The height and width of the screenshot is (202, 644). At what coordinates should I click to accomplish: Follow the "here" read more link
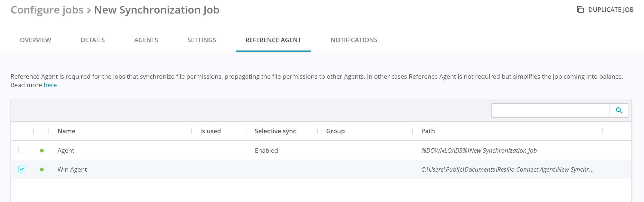[x=50, y=85]
